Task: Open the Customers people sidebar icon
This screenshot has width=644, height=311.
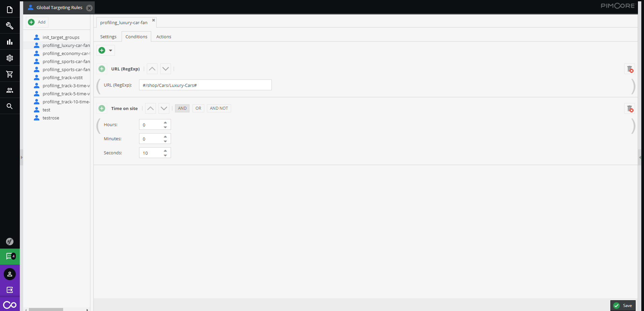Action: 10,90
